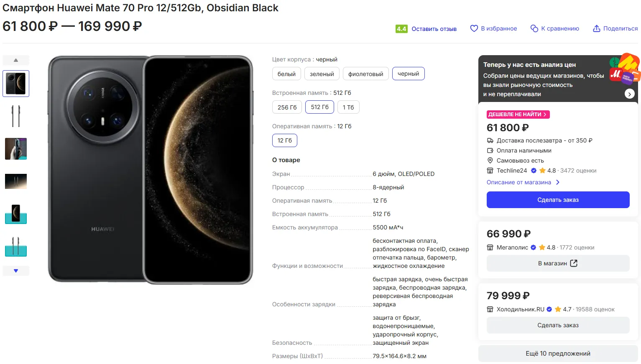Click the store icon beside Холодильник.RU
Viewport: 641px width, 364px height.
490,309
